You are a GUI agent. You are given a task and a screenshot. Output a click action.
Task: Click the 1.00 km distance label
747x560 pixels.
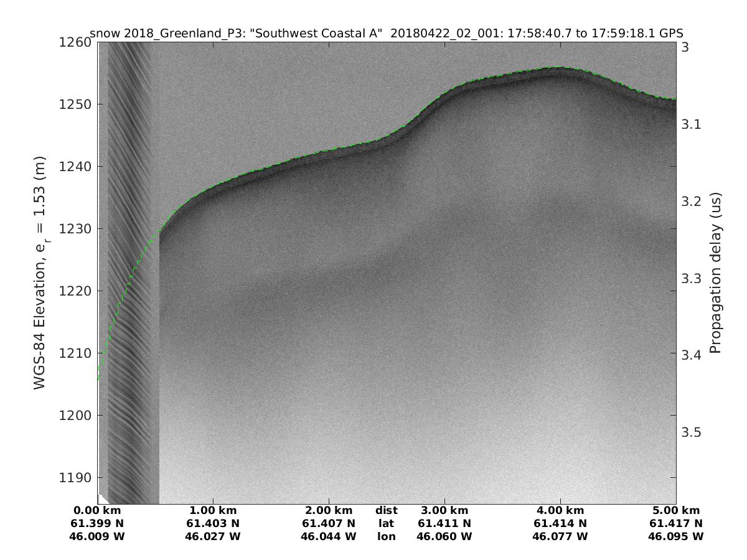[x=214, y=511]
